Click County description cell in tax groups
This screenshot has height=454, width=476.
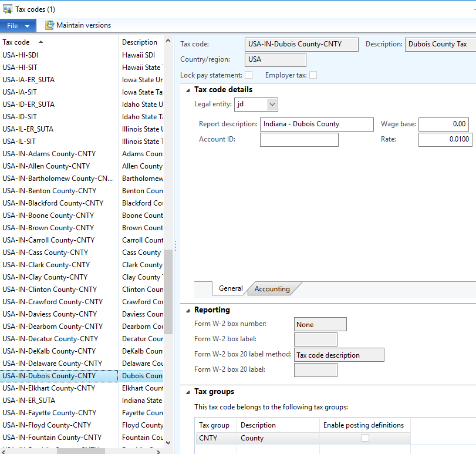(278, 438)
